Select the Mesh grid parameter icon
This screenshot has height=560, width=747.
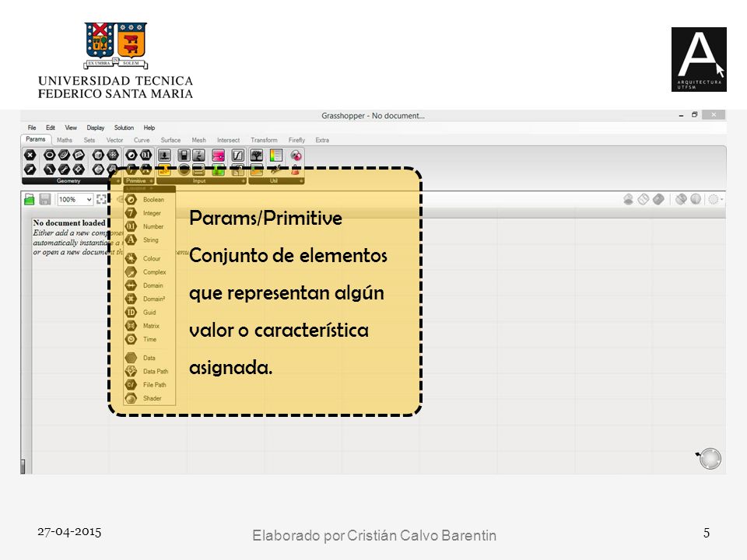[113, 156]
